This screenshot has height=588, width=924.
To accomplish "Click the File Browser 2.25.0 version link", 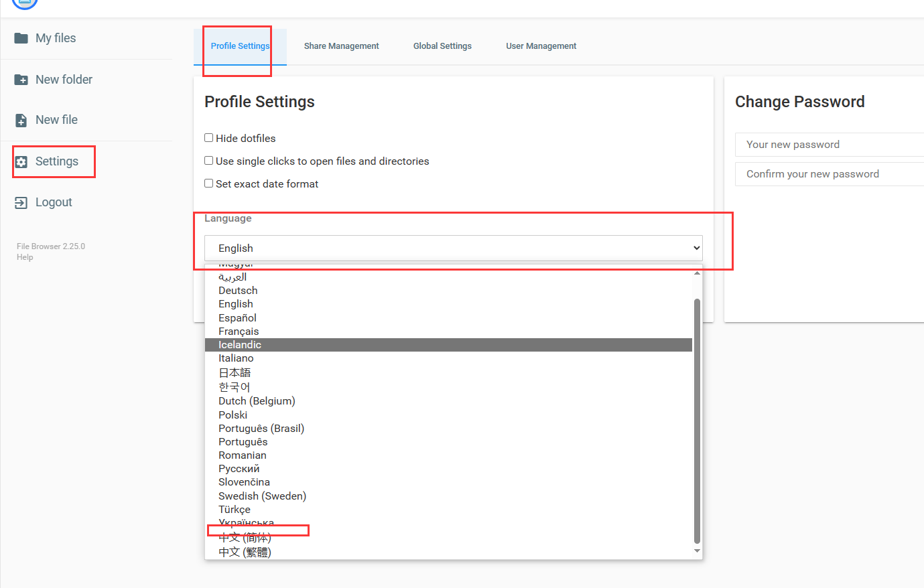I will [51, 246].
